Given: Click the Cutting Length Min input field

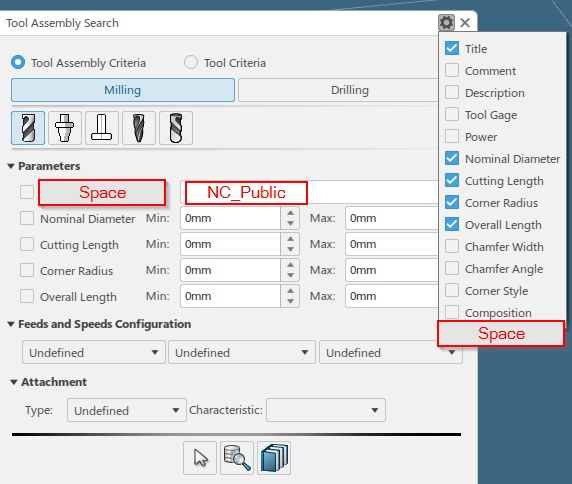Looking at the screenshot, I should pos(231,244).
